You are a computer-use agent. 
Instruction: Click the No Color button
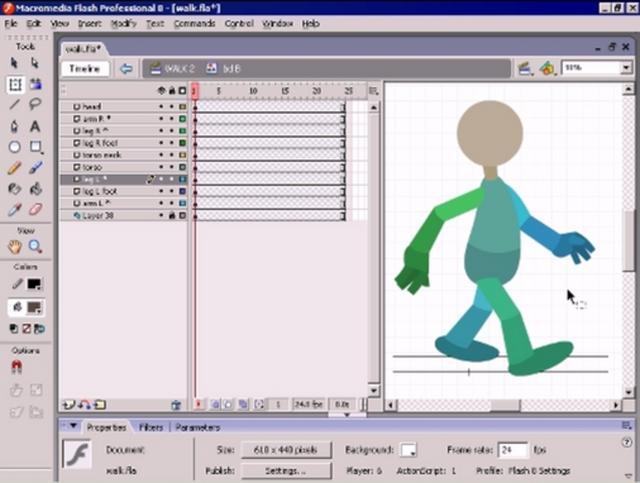click(27, 329)
